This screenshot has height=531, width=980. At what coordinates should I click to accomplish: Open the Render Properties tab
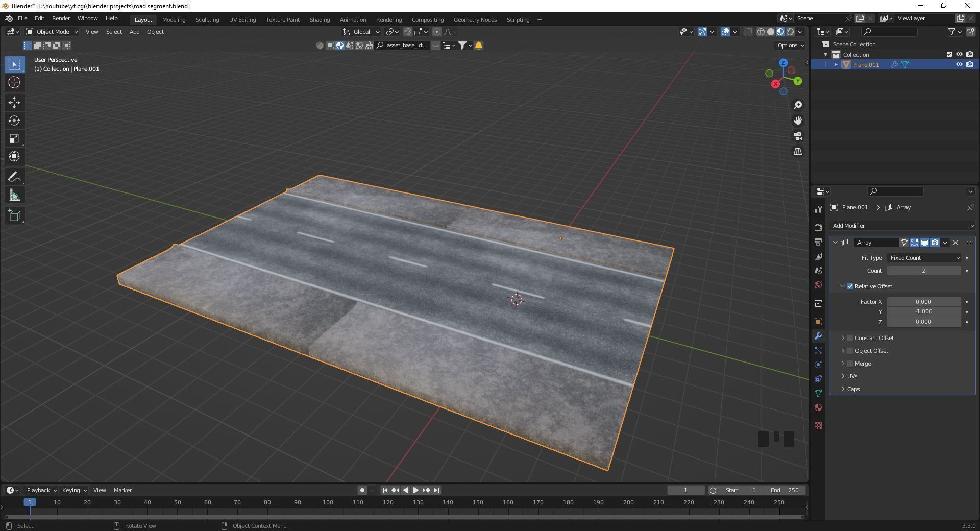[818, 227]
